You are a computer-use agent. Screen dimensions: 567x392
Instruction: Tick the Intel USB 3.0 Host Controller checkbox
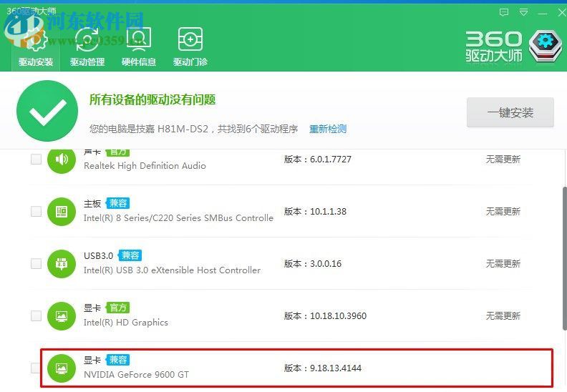37,263
